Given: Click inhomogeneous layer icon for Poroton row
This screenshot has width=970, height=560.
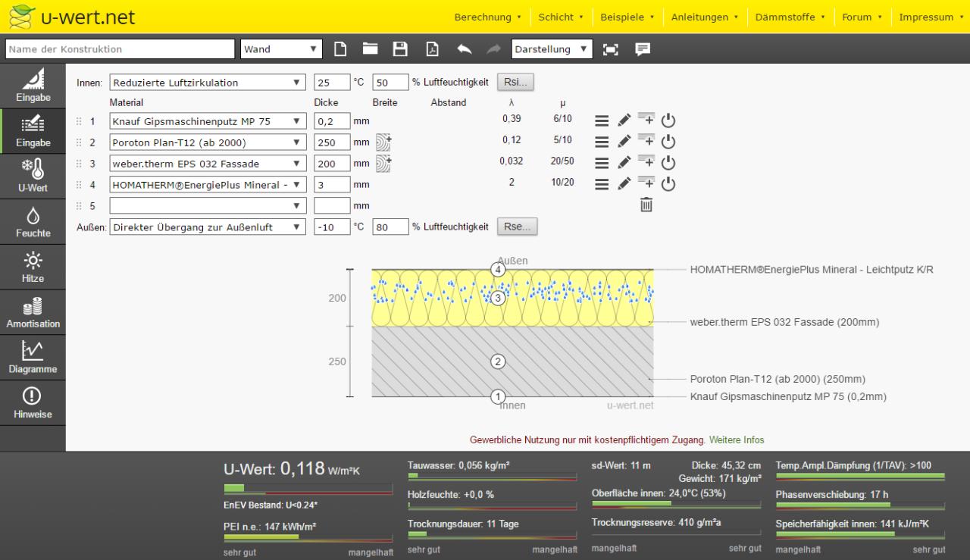Looking at the screenshot, I should [384, 142].
